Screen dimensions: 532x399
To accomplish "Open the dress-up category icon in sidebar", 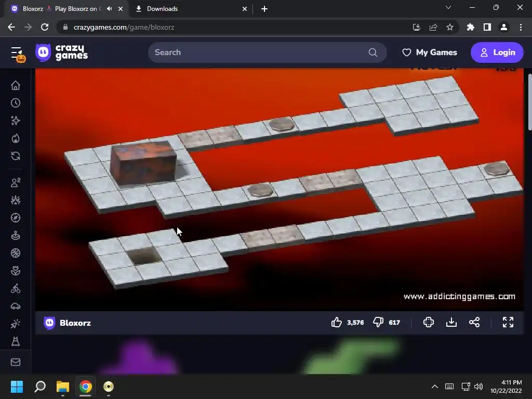I will [x=15, y=341].
